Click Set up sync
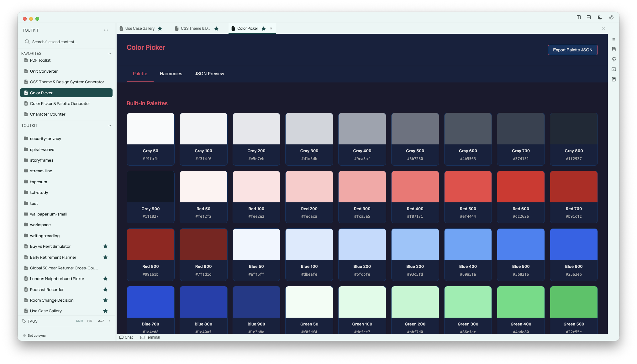This screenshot has height=364, width=637. pos(34,335)
